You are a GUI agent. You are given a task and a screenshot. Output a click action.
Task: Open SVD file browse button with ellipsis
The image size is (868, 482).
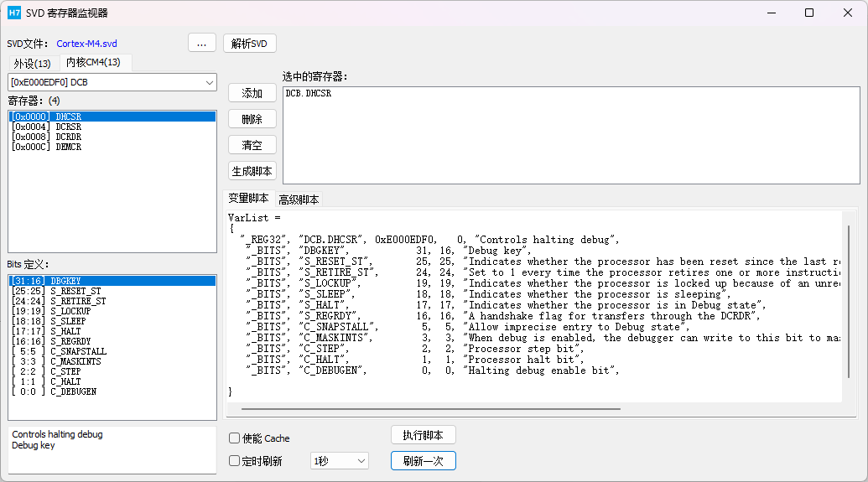point(202,43)
